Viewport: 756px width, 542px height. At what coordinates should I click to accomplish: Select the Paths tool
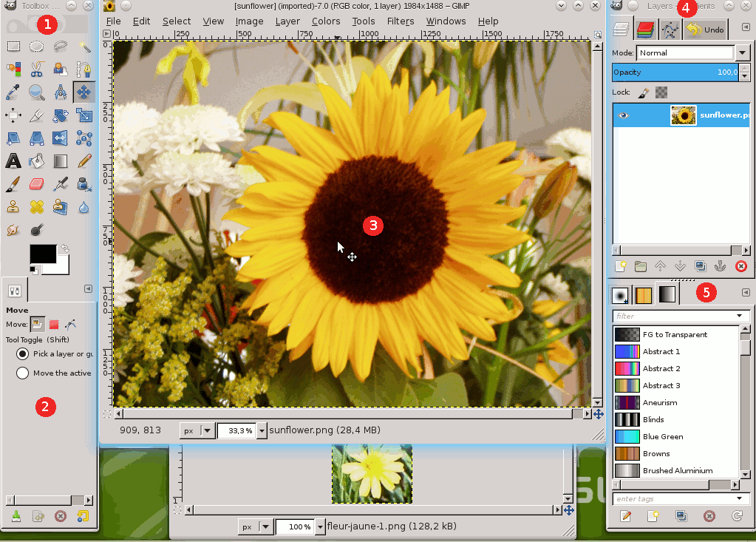84,69
